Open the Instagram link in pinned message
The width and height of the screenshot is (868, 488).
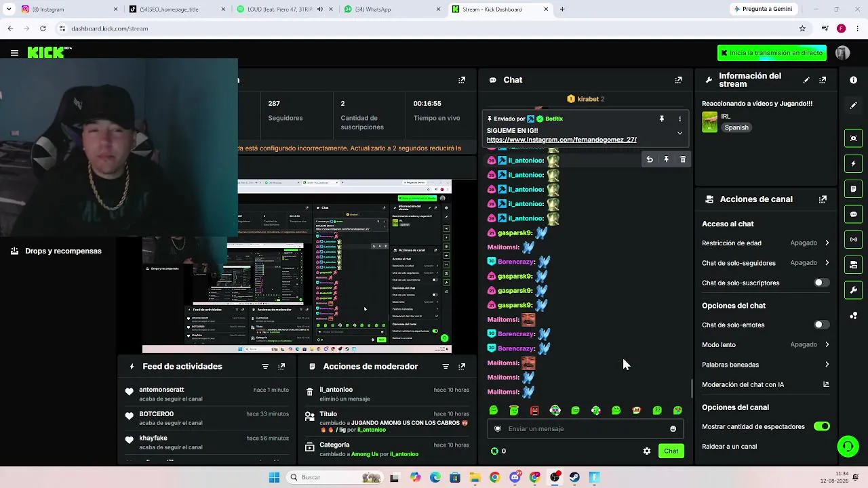pos(561,140)
